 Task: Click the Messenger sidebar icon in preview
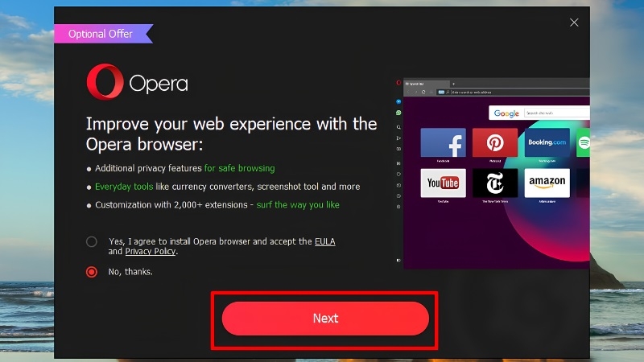[x=398, y=101]
